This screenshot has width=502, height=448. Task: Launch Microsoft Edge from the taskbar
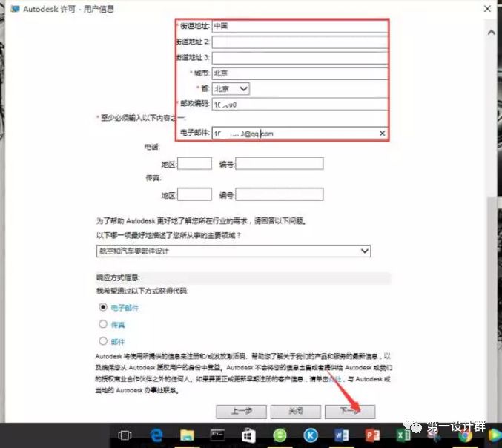[x=156, y=435]
